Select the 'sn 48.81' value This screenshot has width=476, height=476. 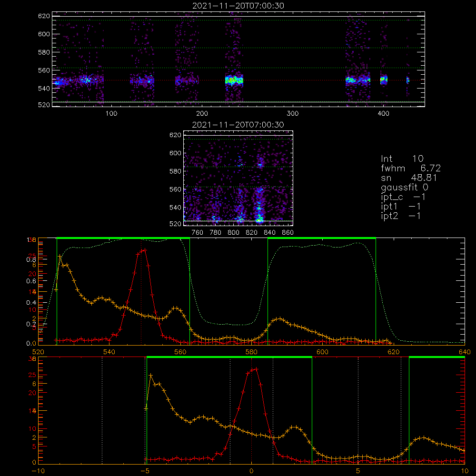tap(409, 178)
